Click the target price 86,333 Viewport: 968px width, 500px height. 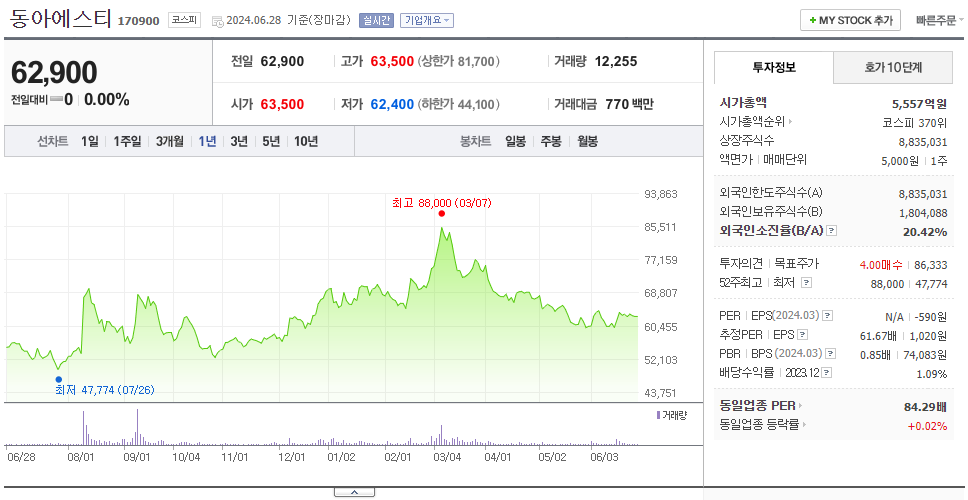pos(930,265)
